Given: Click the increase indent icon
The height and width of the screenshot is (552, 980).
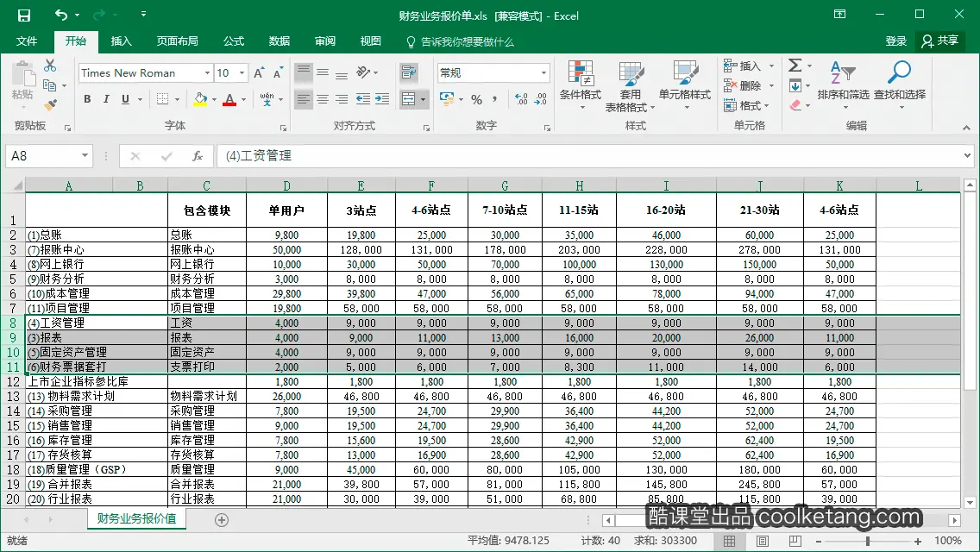Looking at the screenshot, I should click(382, 99).
